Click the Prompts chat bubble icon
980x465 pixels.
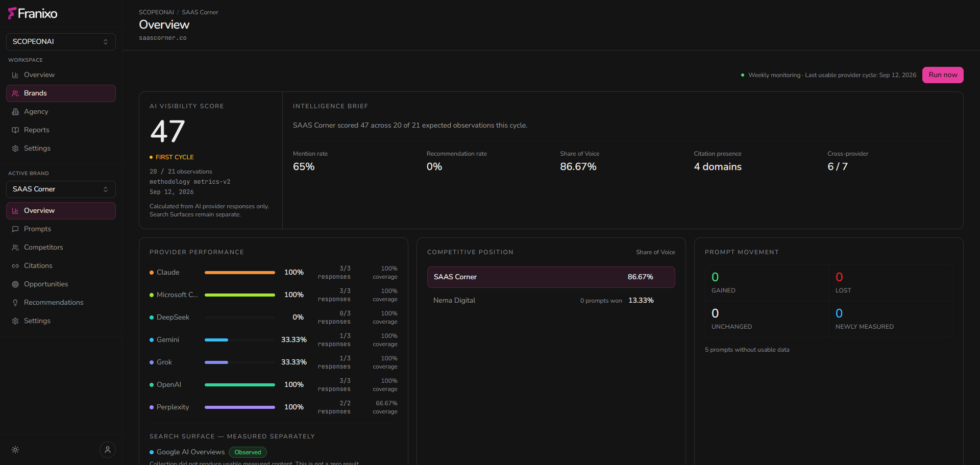point(15,229)
